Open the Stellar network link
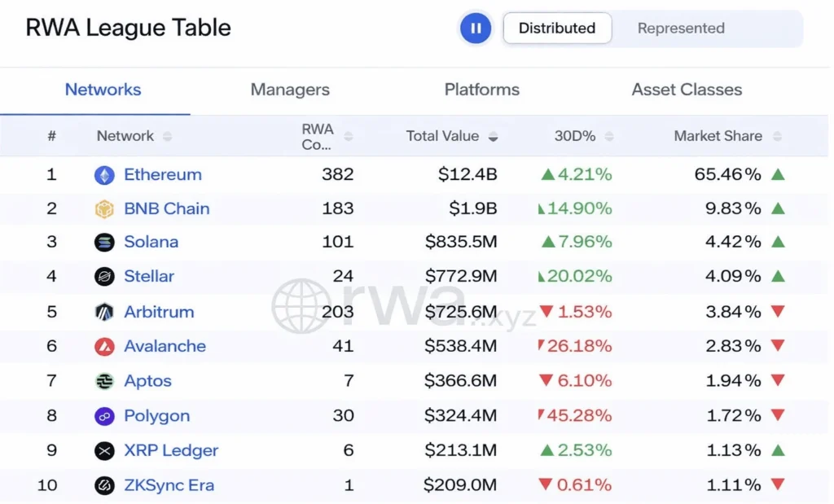The width and height of the screenshot is (834, 504). pos(149,277)
